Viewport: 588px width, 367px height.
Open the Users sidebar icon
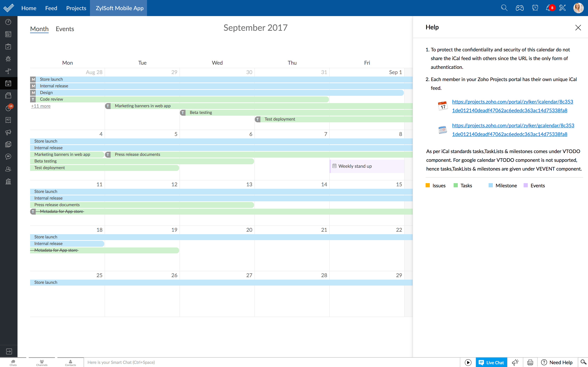(x=8, y=169)
